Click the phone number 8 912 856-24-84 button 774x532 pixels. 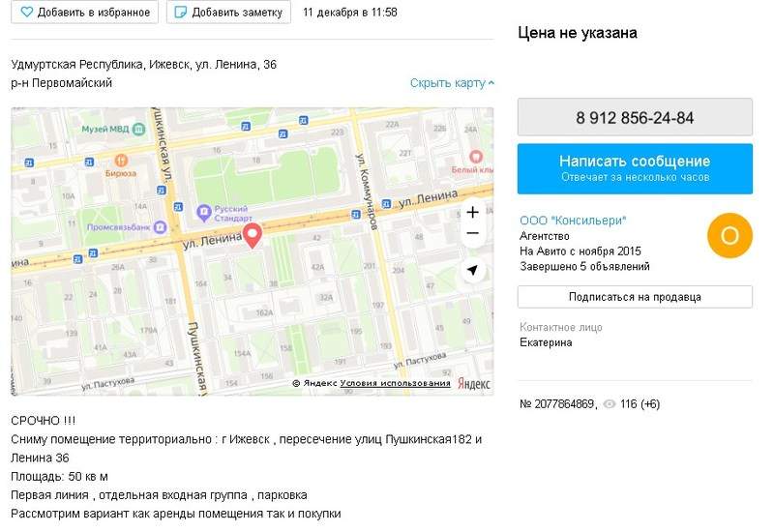coord(635,117)
